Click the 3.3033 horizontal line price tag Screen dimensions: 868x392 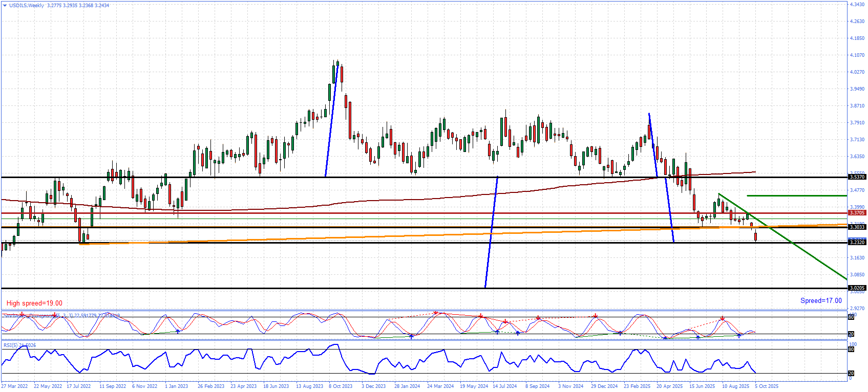(x=857, y=227)
